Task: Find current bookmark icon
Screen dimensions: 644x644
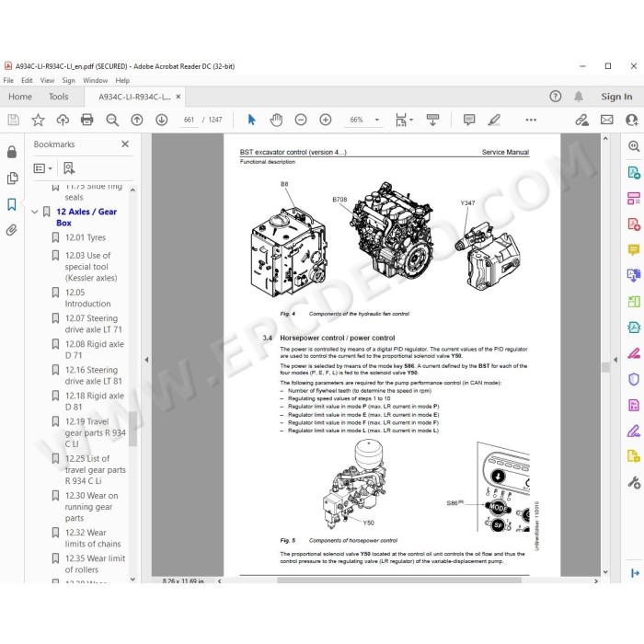Action: tap(69, 168)
